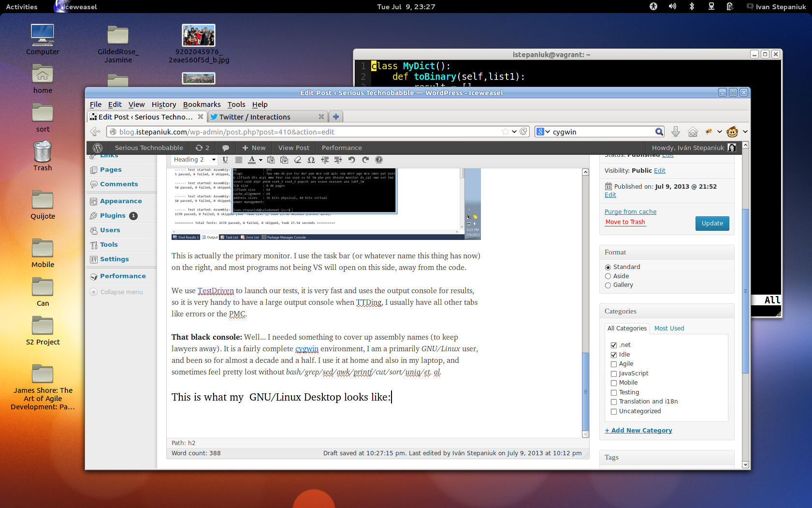Open the Firebug dropdown arrow
This screenshot has width=812, height=508.
point(720,132)
